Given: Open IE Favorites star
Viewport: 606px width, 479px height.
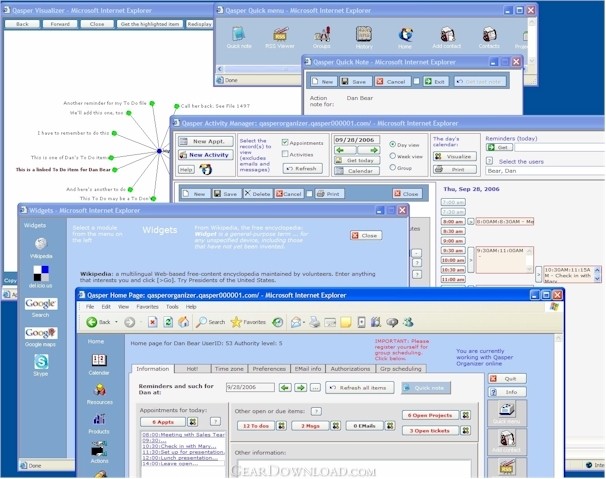Looking at the screenshot, I should [x=236, y=322].
